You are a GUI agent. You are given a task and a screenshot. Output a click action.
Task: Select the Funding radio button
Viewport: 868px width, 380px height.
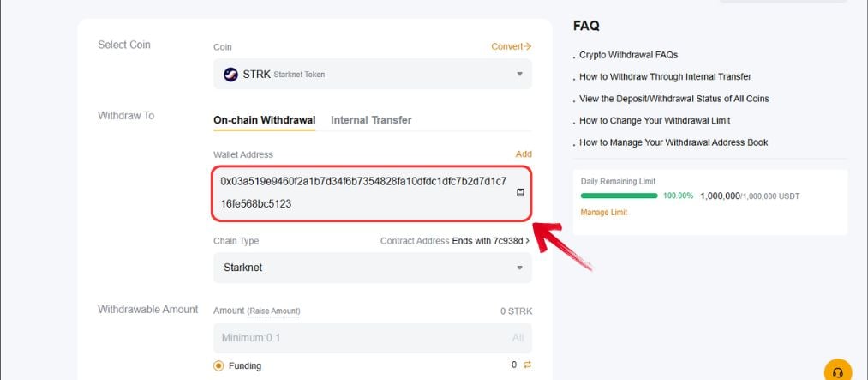pos(218,365)
